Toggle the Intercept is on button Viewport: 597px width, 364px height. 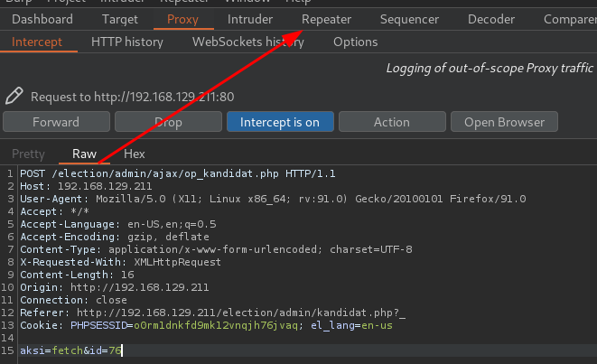pyautogui.click(x=280, y=122)
